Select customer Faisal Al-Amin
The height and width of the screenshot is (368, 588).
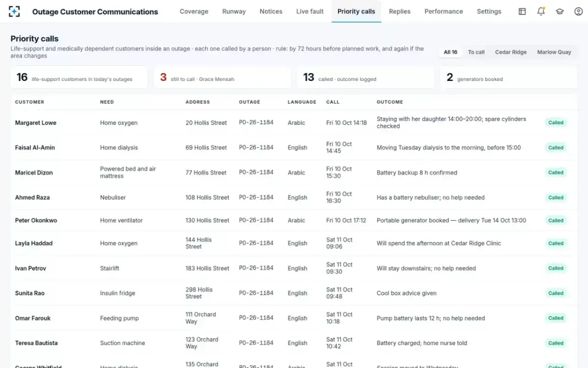(35, 148)
